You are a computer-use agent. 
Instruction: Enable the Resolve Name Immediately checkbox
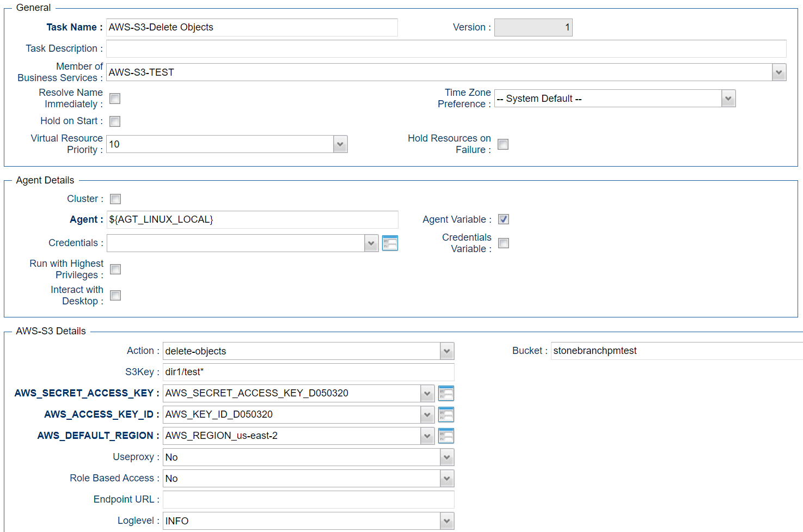tap(115, 99)
